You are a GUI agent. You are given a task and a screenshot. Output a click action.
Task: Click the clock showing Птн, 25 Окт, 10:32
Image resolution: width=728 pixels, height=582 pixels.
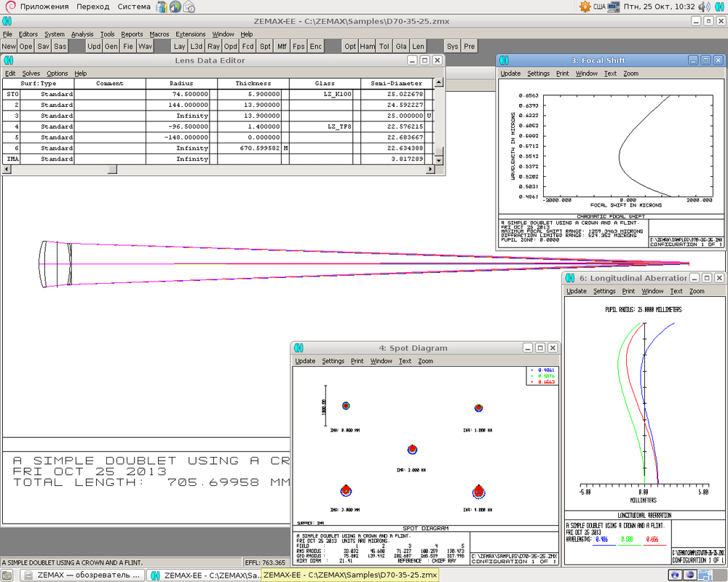point(659,7)
